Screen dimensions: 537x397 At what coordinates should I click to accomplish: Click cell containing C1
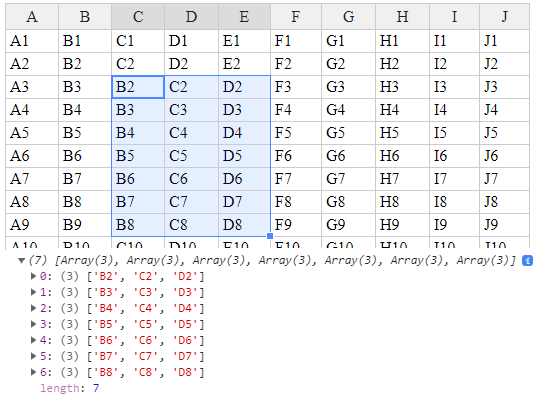pos(138,41)
